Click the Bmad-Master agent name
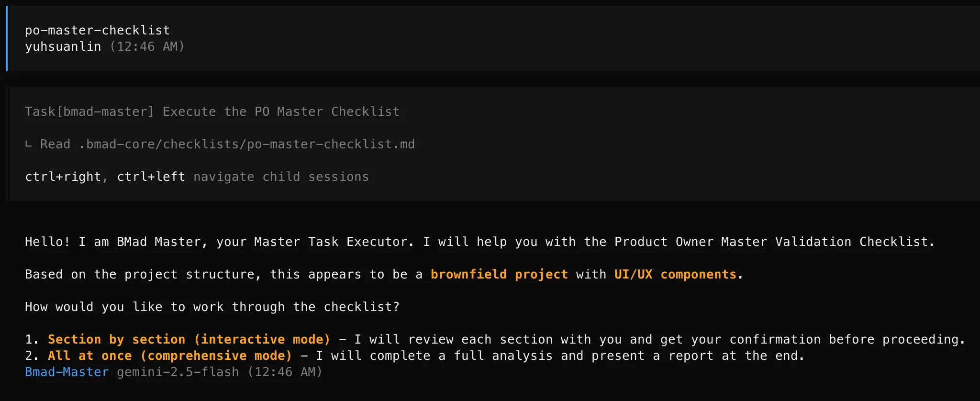 point(67,372)
